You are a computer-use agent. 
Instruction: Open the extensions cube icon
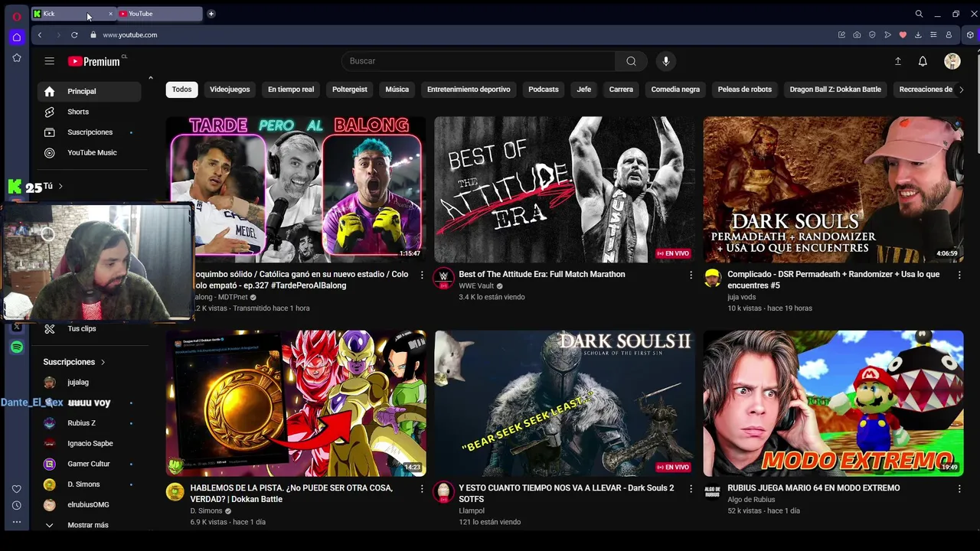point(970,35)
